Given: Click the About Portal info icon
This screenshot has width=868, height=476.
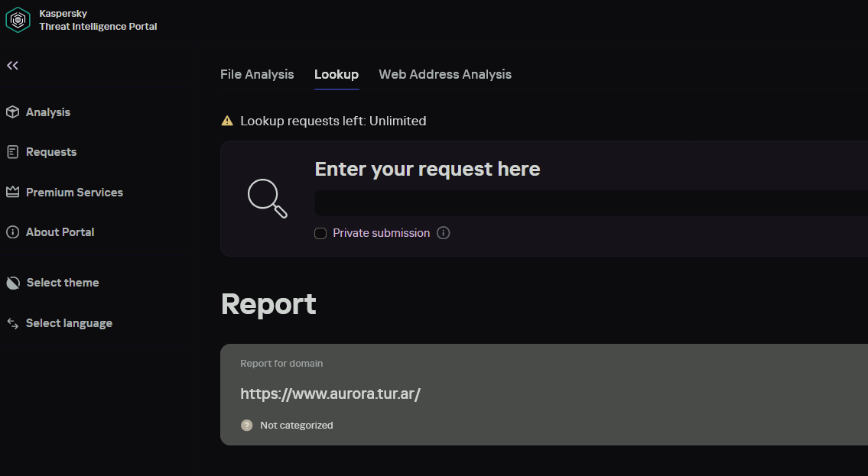Looking at the screenshot, I should (12, 232).
